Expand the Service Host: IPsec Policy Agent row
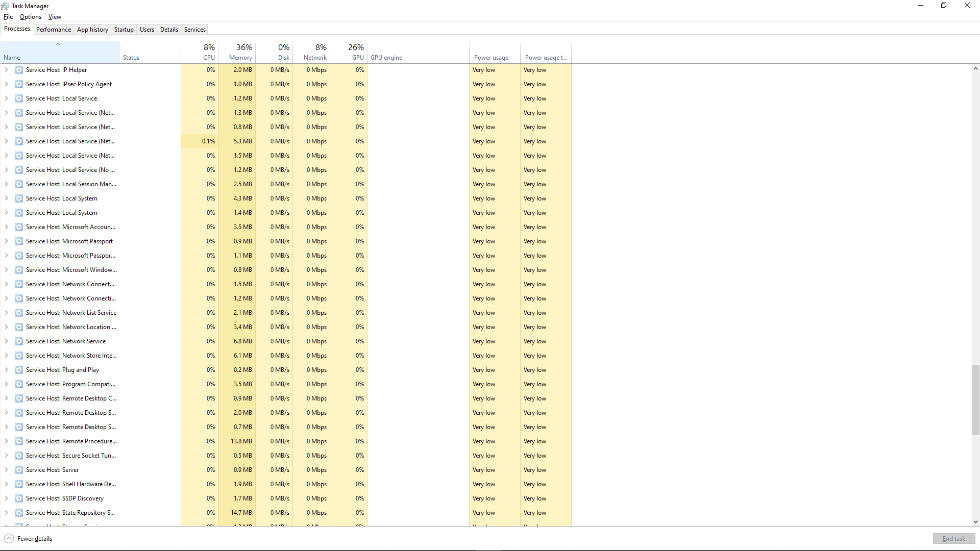The height and width of the screenshot is (551, 980). point(6,84)
